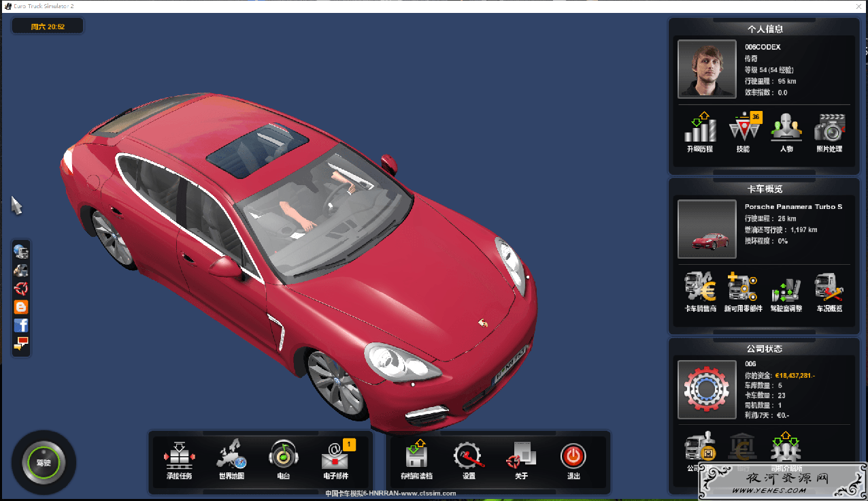The image size is (868, 501).
Task: Click the driver profile portrait
Action: pyautogui.click(x=707, y=69)
